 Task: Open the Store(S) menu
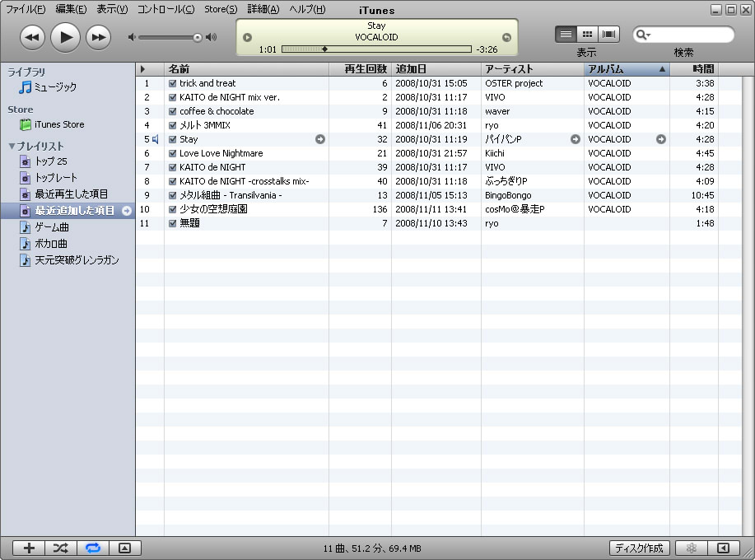(221, 9)
